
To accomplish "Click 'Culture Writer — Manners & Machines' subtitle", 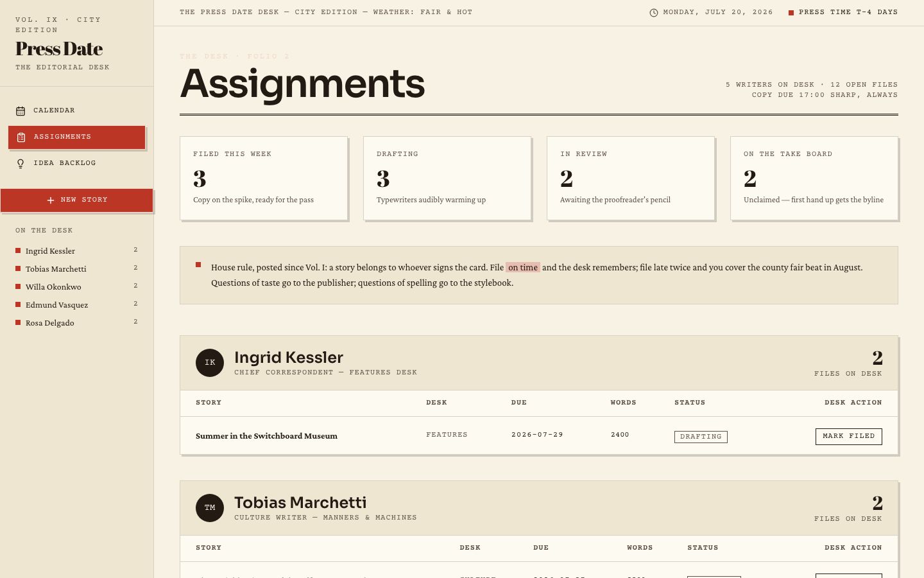I will click(325, 518).
